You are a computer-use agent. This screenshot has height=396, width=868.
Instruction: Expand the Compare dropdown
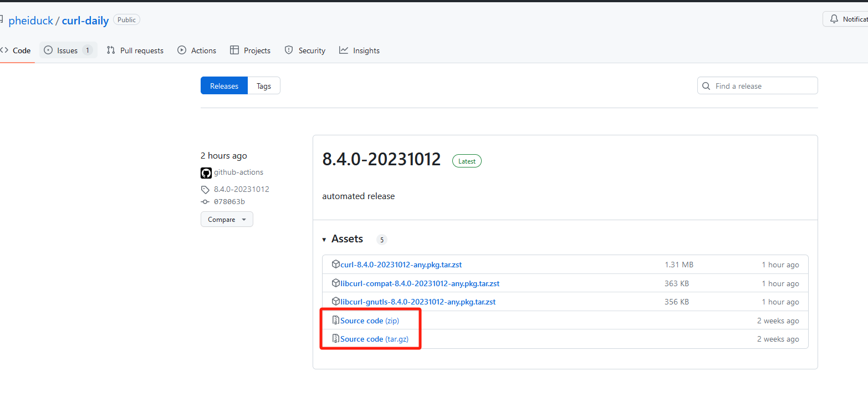click(227, 219)
